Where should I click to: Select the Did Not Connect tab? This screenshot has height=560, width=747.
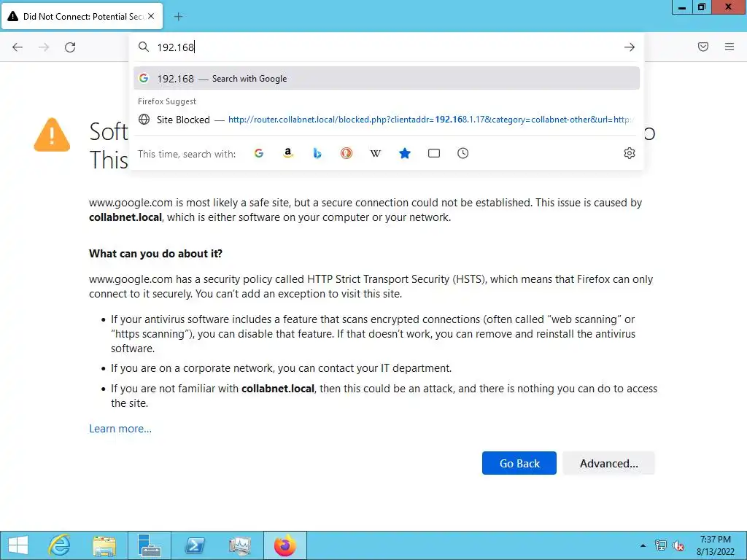coord(82,17)
